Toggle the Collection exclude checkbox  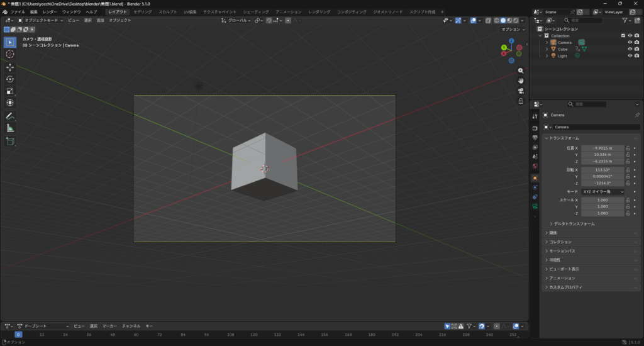click(x=623, y=36)
